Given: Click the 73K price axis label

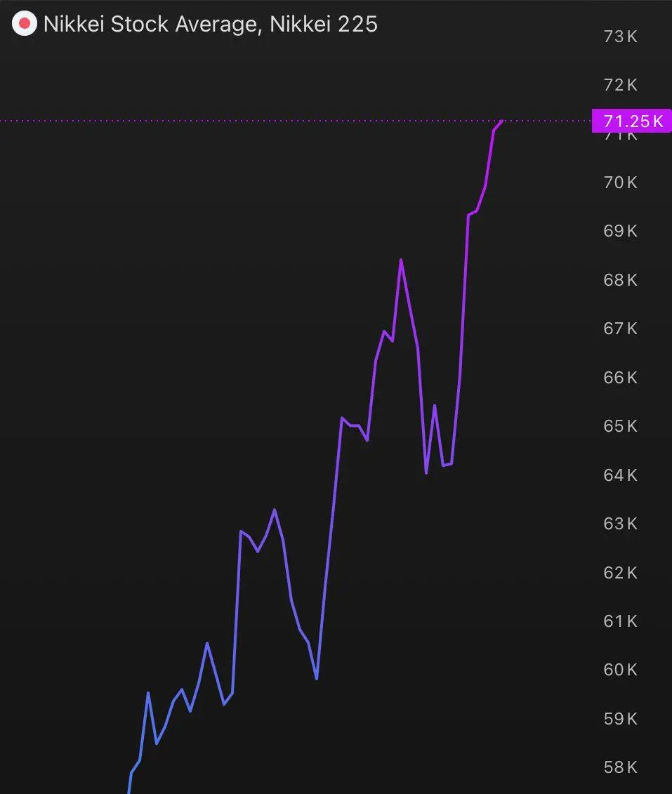Looking at the screenshot, I should [x=620, y=37].
